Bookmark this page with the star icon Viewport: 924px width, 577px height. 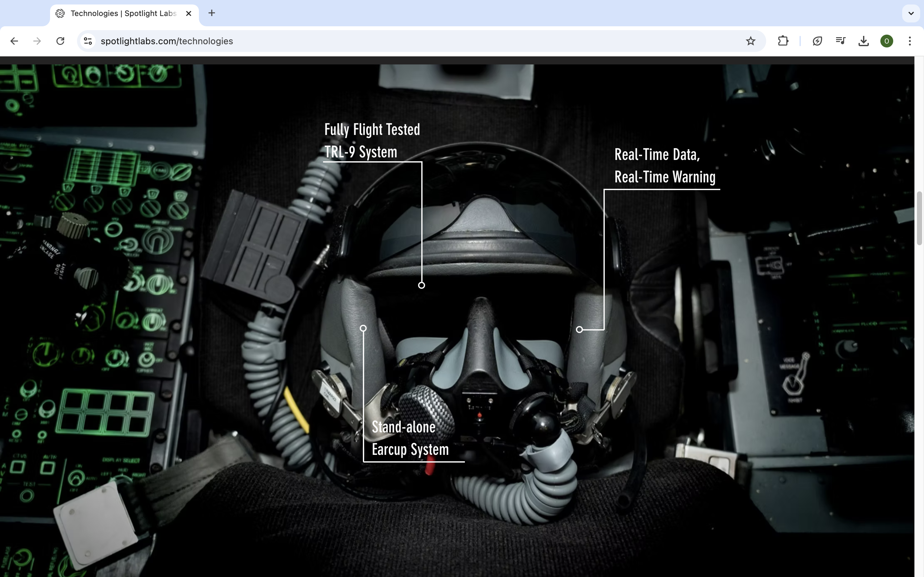click(750, 41)
